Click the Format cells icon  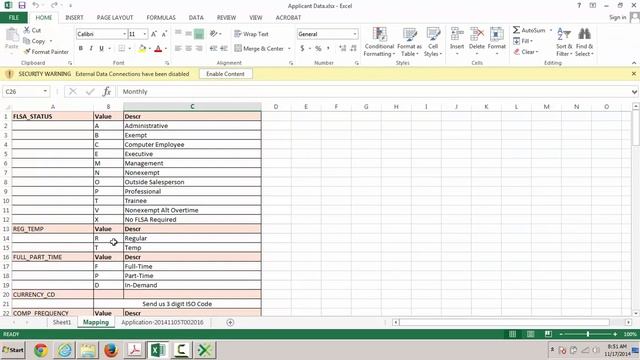497,34
